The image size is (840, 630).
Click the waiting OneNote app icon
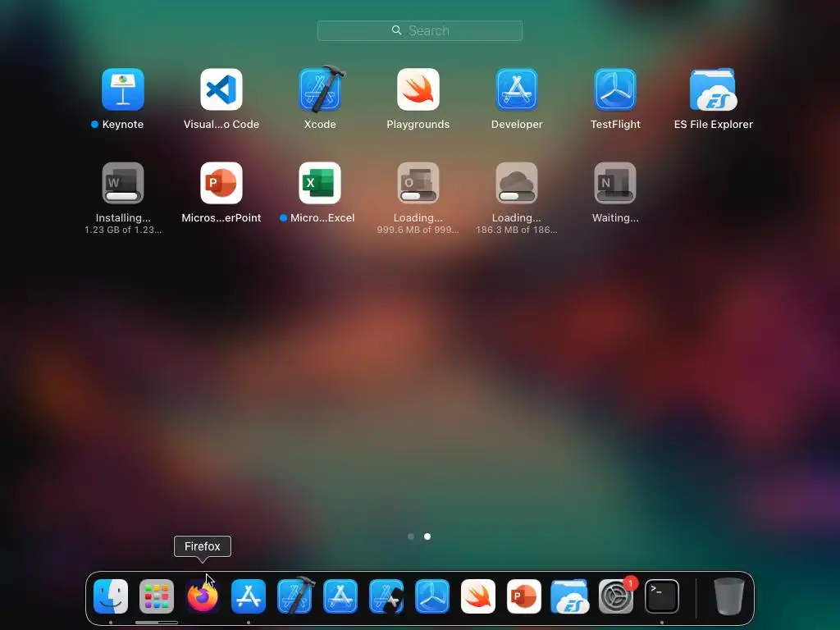[x=615, y=183]
